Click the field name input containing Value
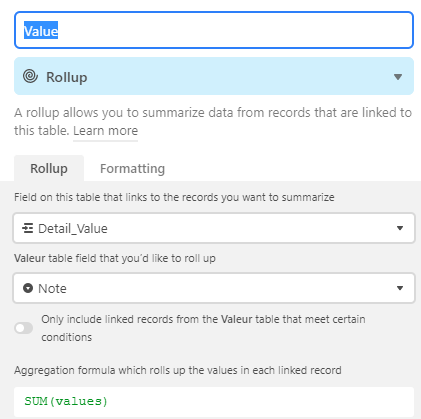This screenshot has height=419, width=421. [214, 30]
